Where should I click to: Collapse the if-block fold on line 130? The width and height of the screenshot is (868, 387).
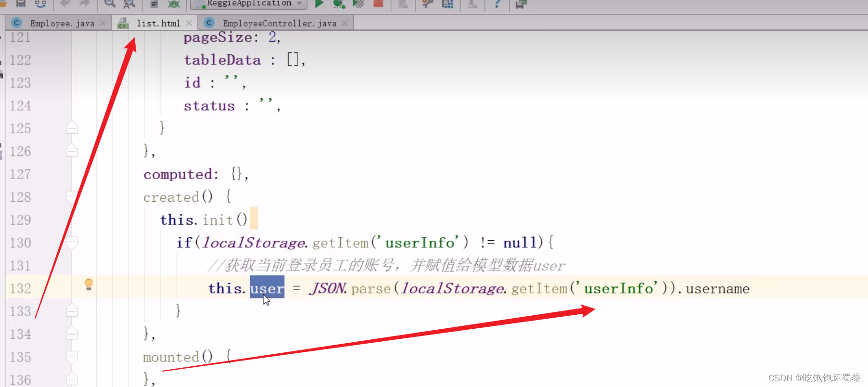[x=72, y=242]
